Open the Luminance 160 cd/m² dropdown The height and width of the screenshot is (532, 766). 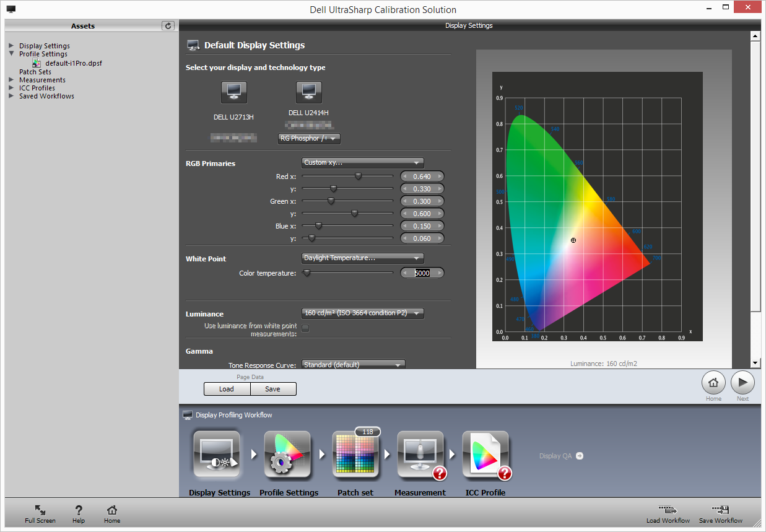(x=362, y=313)
